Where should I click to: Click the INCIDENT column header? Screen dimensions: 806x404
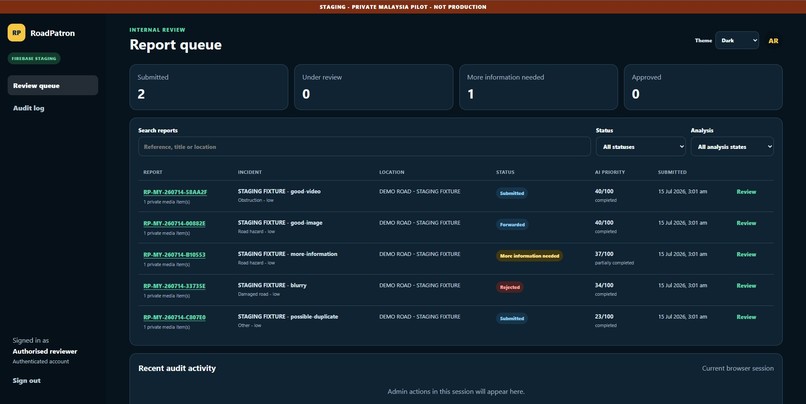250,172
